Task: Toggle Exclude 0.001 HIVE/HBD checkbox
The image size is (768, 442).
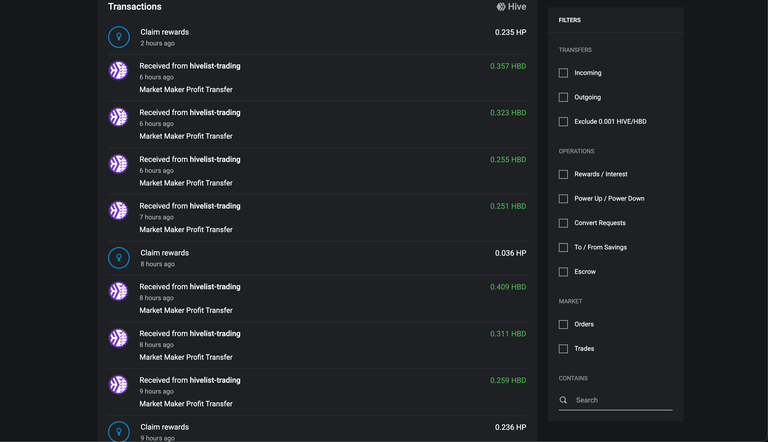Action: pyautogui.click(x=563, y=122)
